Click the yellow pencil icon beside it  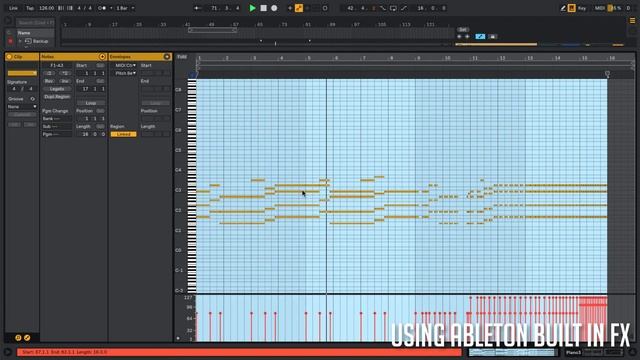coord(27,338)
